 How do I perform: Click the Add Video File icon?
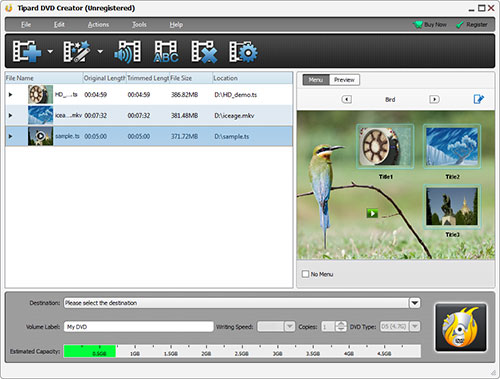(27, 51)
